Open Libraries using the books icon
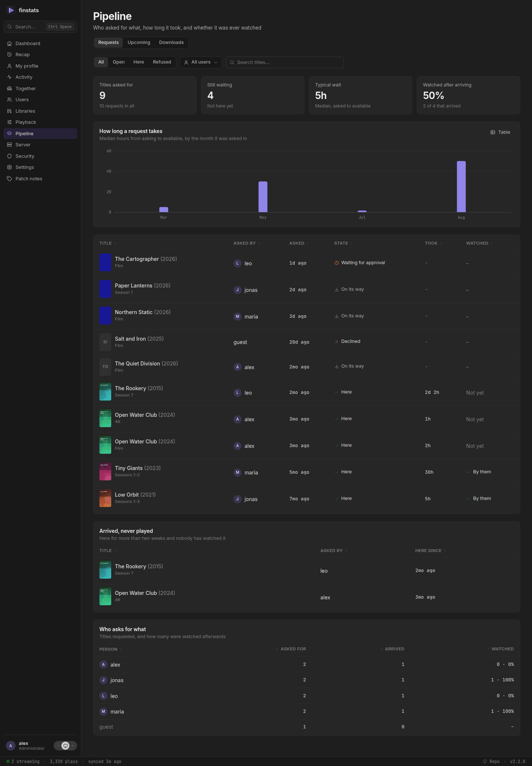The height and width of the screenshot is (766, 532). click(x=10, y=111)
